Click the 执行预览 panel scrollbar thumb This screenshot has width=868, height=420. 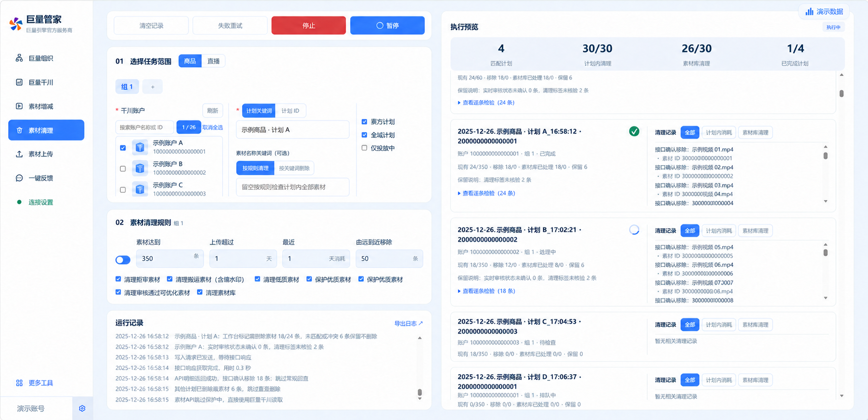842,93
